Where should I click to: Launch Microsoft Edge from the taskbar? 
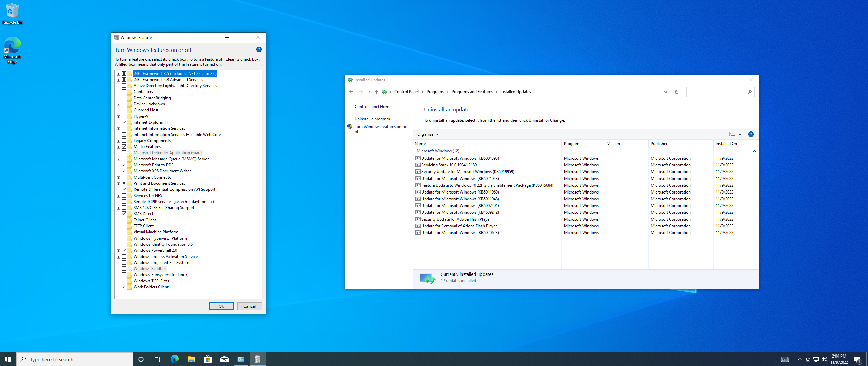(174, 359)
